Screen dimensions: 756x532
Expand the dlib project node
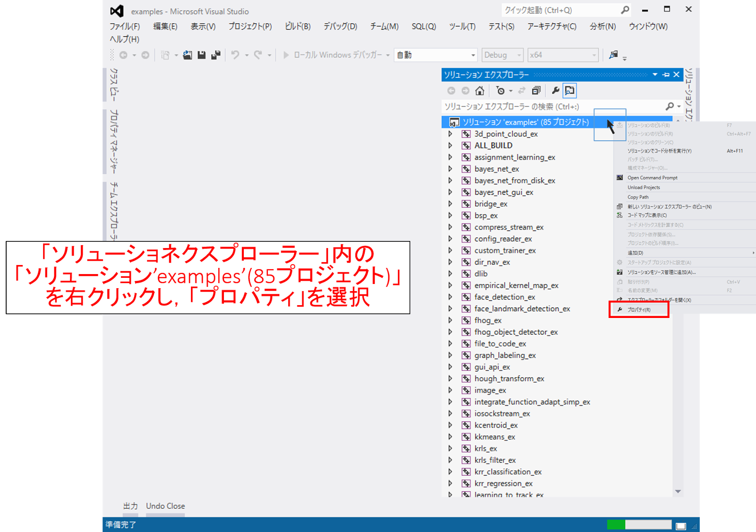(450, 274)
